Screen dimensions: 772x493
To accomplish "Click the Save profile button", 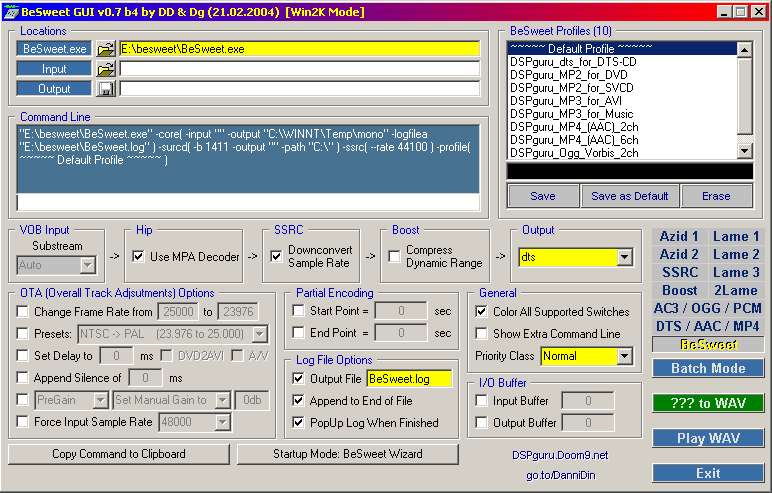I will (x=543, y=196).
